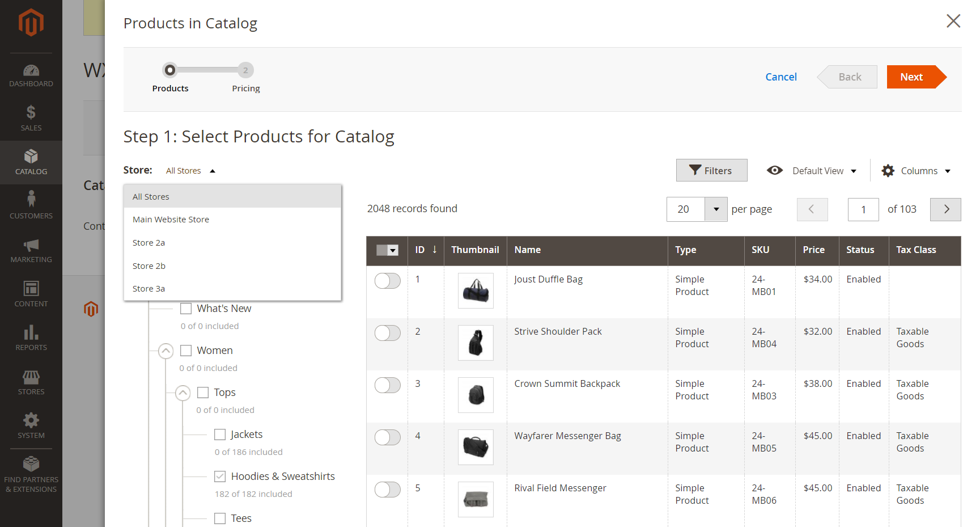Click the Name column header

pos(587,250)
